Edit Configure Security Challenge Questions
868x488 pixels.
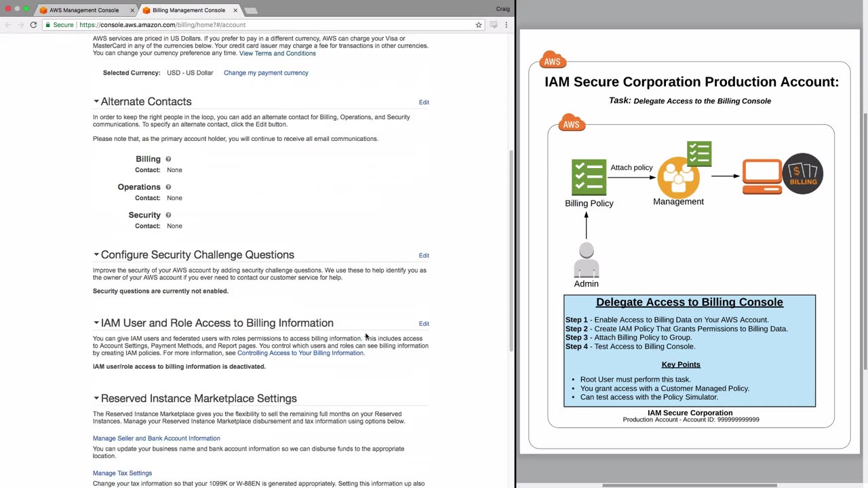tap(424, 256)
